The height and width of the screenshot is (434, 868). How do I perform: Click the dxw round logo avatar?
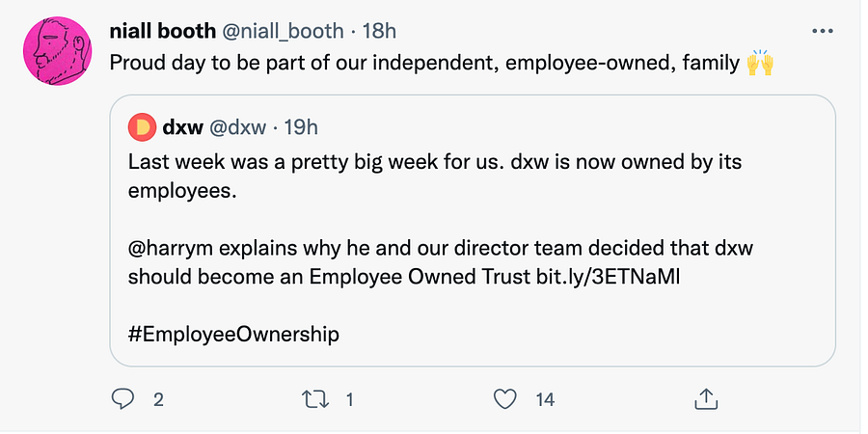143,128
